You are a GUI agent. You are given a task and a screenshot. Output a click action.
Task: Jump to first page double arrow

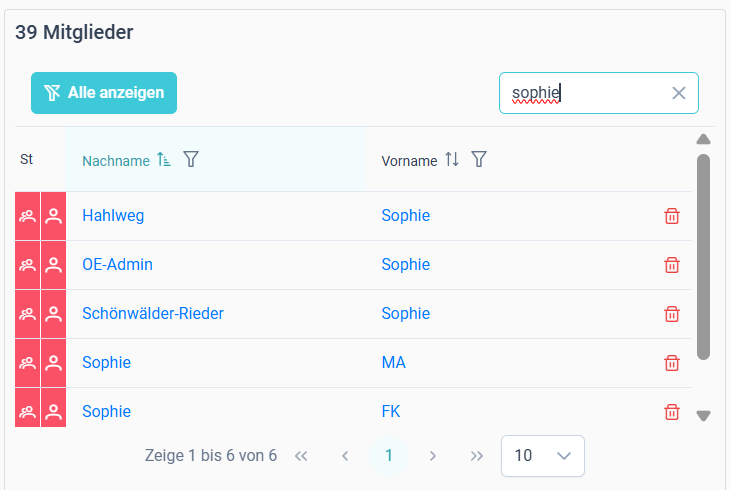pyautogui.click(x=301, y=456)
